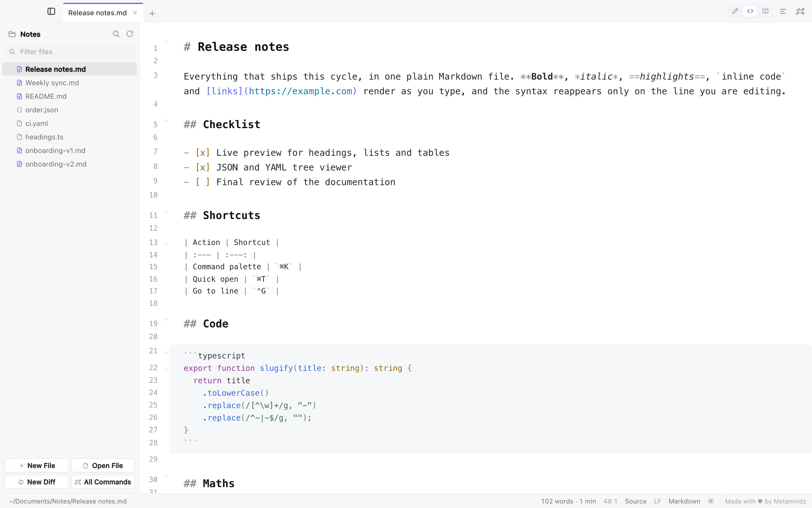Click the Source mode status entry
This screenshot has width=812, height=508.
636,501
